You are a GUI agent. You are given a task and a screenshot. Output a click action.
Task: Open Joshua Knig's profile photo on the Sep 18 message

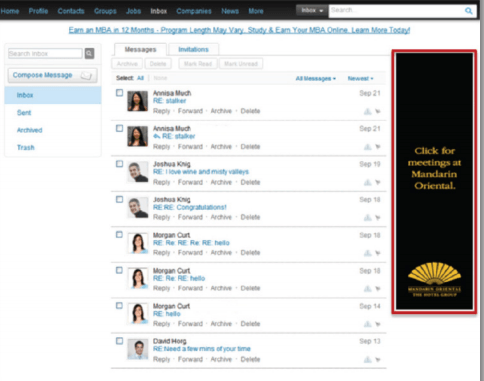(x=138, y=207)
